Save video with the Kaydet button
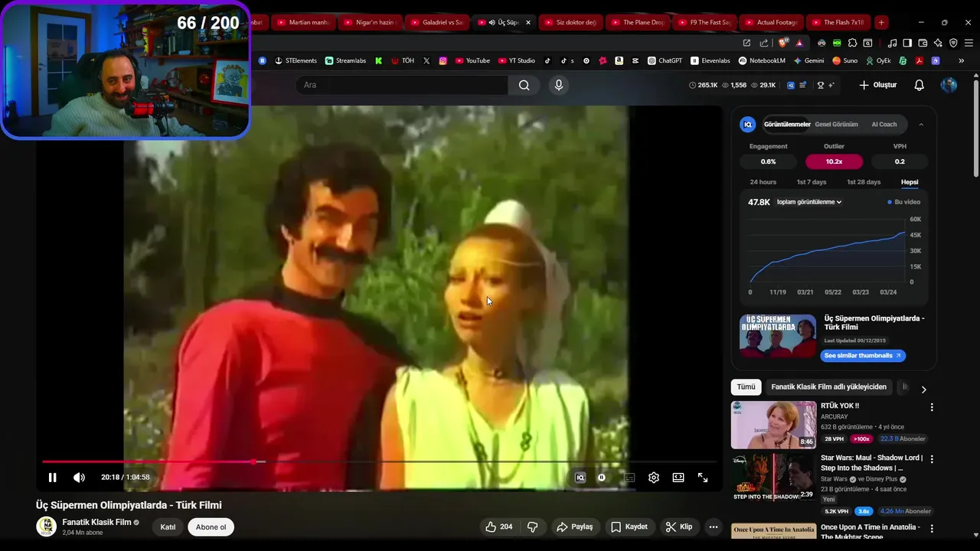 pos(629,527)
